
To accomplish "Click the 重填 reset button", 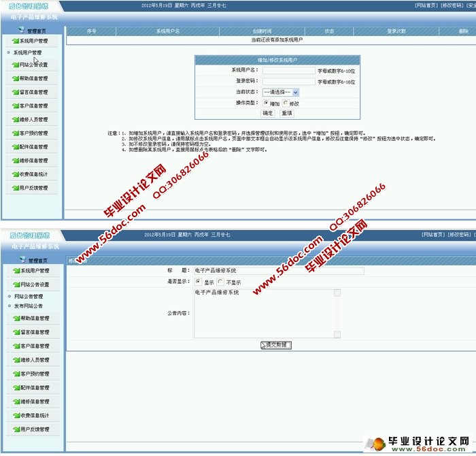I will click(x=287, y=113).
